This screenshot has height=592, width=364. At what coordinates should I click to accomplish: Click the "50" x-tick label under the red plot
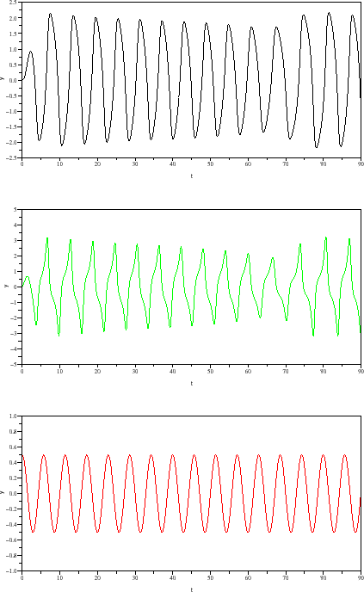coord(210,578)
